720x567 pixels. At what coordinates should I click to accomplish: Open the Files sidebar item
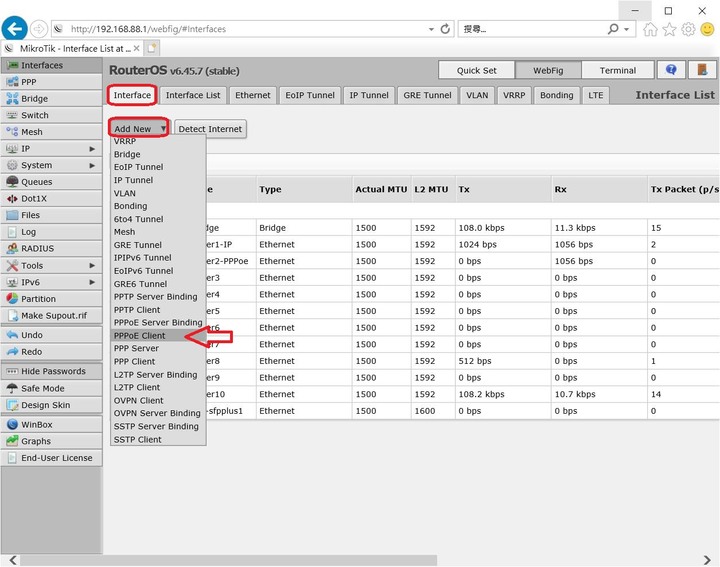[x=51, y=215]
